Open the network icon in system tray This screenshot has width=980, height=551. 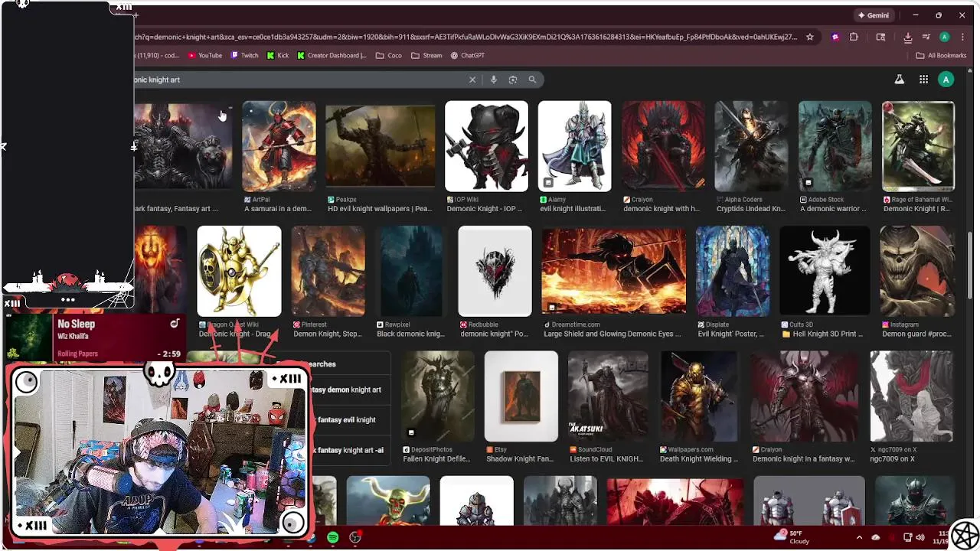tap(907, 537)
